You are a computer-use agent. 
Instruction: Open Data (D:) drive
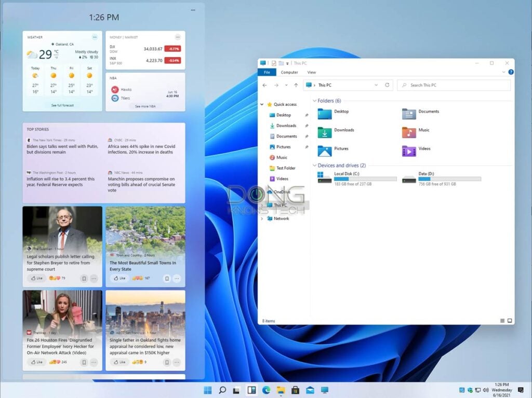click(442, 179)
